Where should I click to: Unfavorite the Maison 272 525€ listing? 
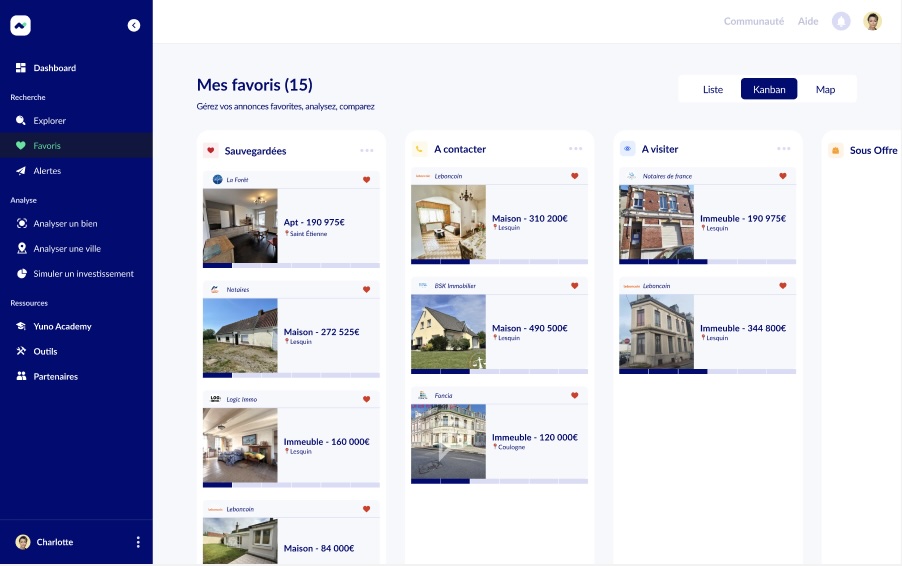tap(366, 289)
